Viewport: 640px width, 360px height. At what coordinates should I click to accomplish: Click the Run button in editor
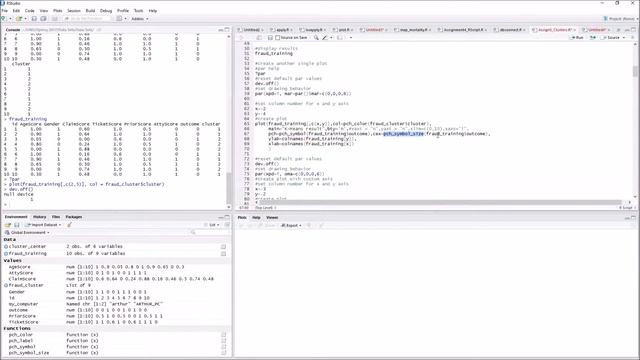click(x=577, y=38)
